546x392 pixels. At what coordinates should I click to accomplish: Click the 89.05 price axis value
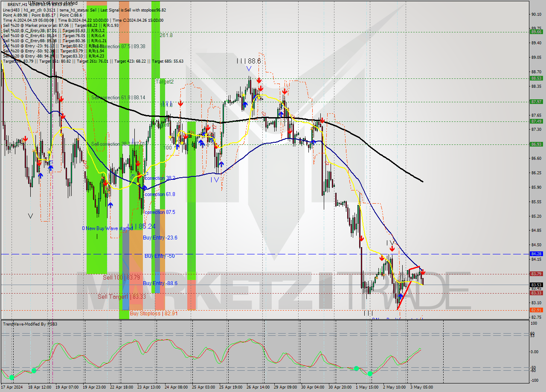(x=536, y=58)
